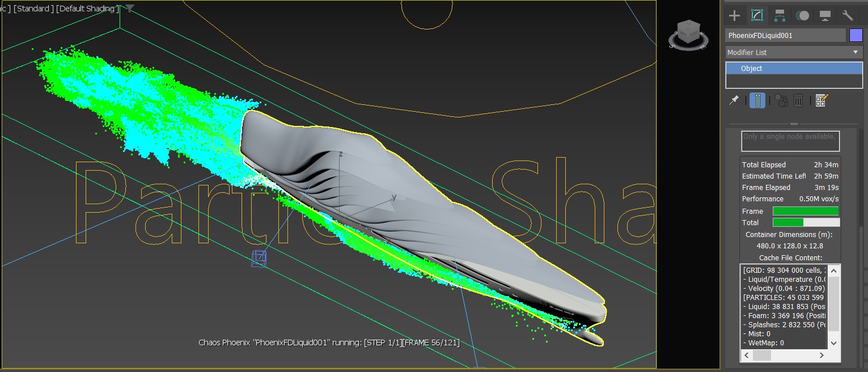The height and width of the screenshot is (372, 868).
Task: Remove modifier from stack with trash icon
Action: tap(799, 100)
